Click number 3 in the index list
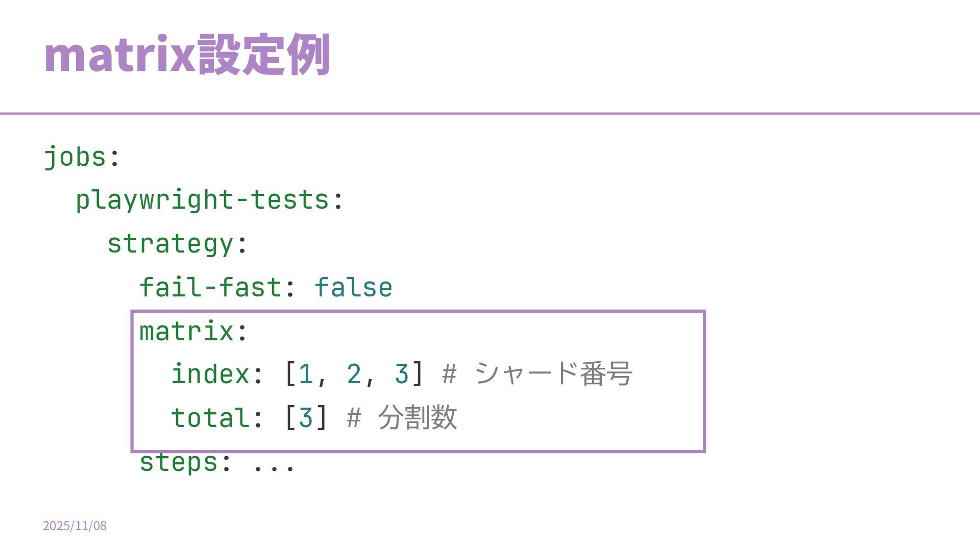This screenshot has height=551, width=980. pyautogui.click(x=401, y=374)
